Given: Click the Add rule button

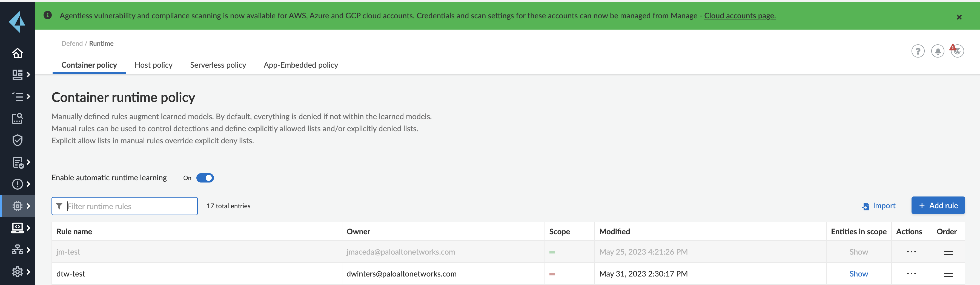Looking at the screenshot, I should [x=938, y=206].
